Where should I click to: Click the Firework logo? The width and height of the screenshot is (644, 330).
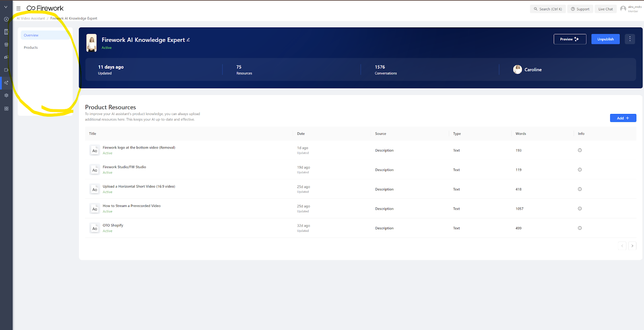coord(45,8)
